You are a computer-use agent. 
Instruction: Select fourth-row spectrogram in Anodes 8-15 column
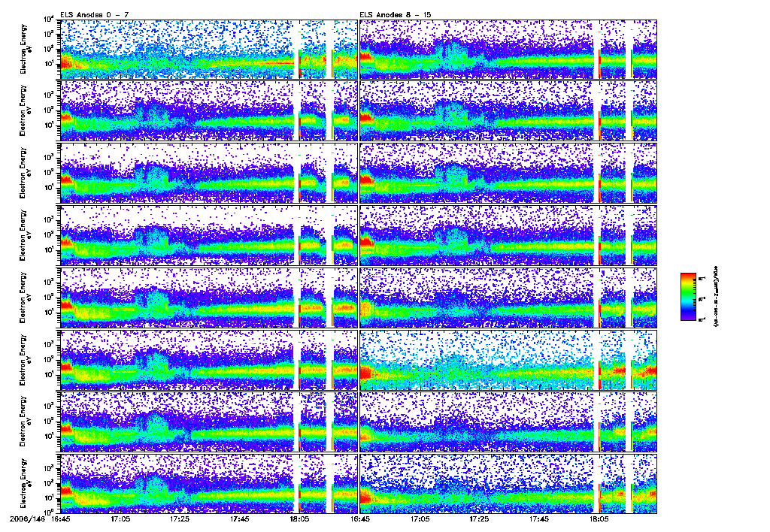pos(508,235)
